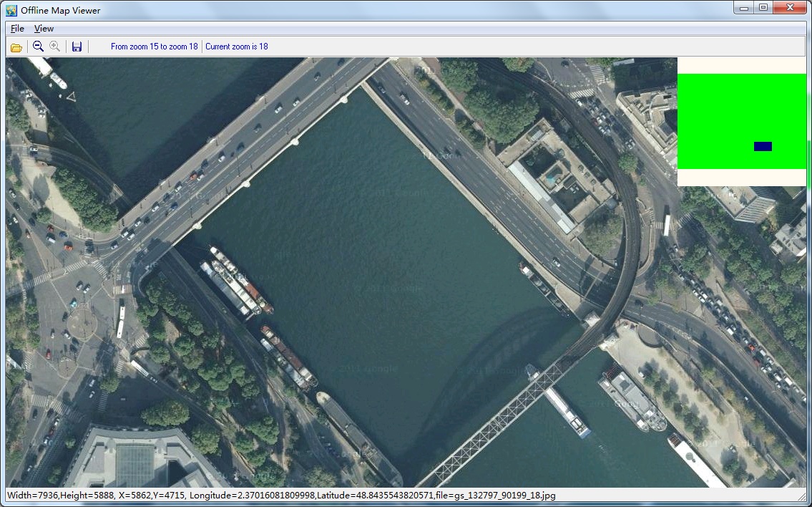The height and width of the screenshot is (507, 812).
Task: Close the Offline Map Viewer window
Action: [x=790, y=8]
